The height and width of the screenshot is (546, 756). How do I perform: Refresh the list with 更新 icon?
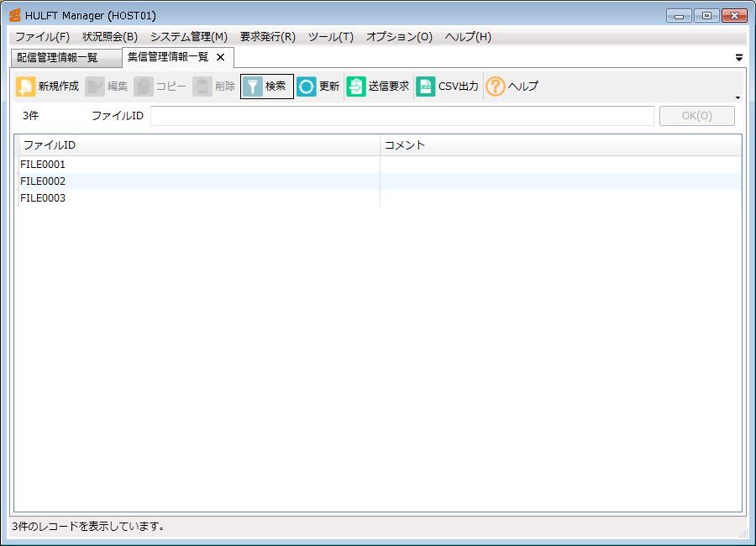click(307, 87)
